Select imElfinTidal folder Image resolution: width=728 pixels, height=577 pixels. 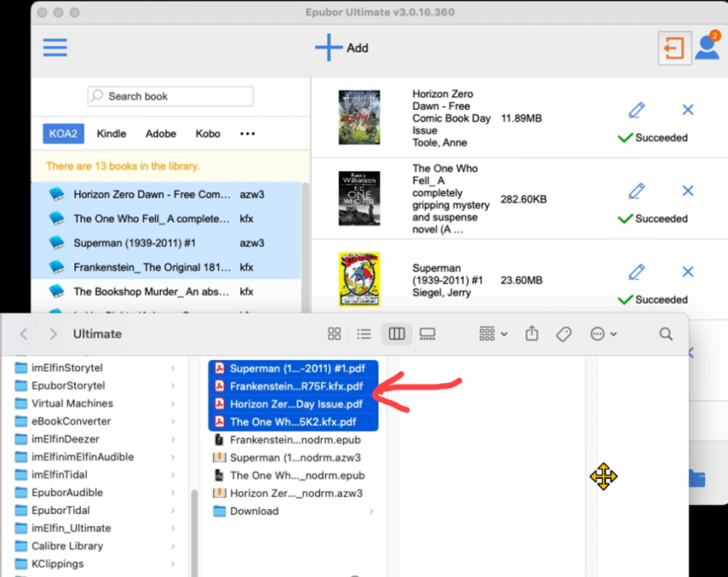[95, 474]
